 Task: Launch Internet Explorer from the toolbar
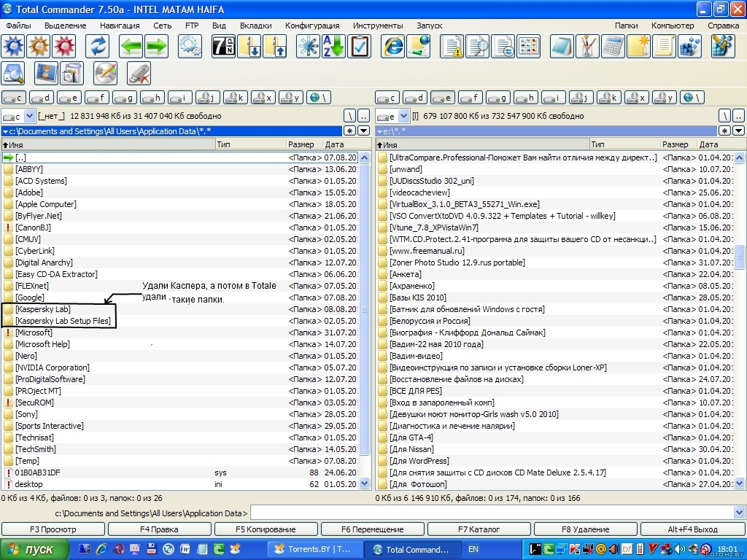coord(392,47)
